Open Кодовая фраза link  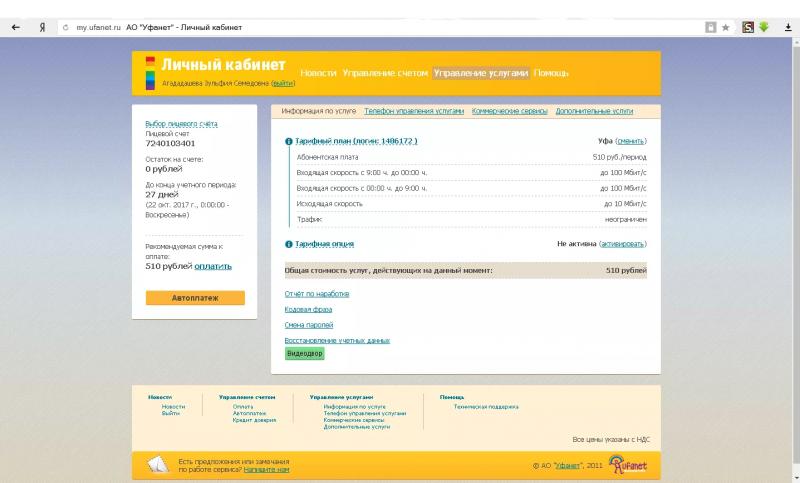click(x=308, y=310)
